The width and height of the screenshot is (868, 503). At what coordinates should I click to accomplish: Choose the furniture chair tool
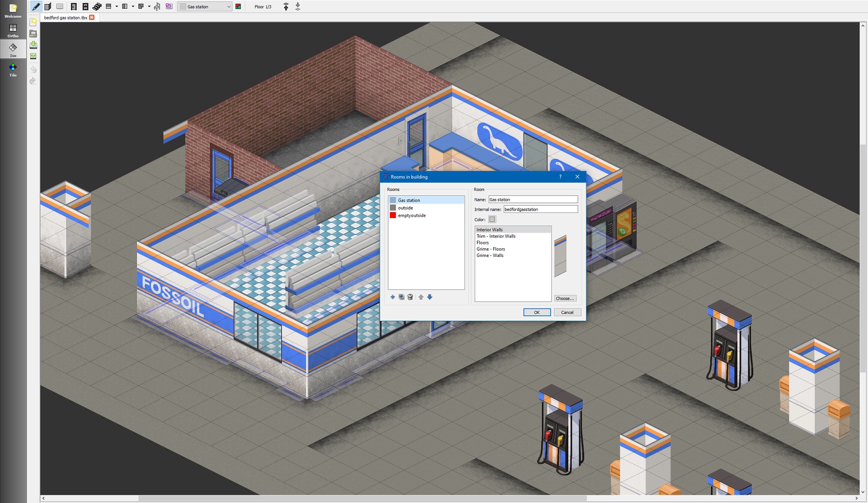[x=157, y=6]
